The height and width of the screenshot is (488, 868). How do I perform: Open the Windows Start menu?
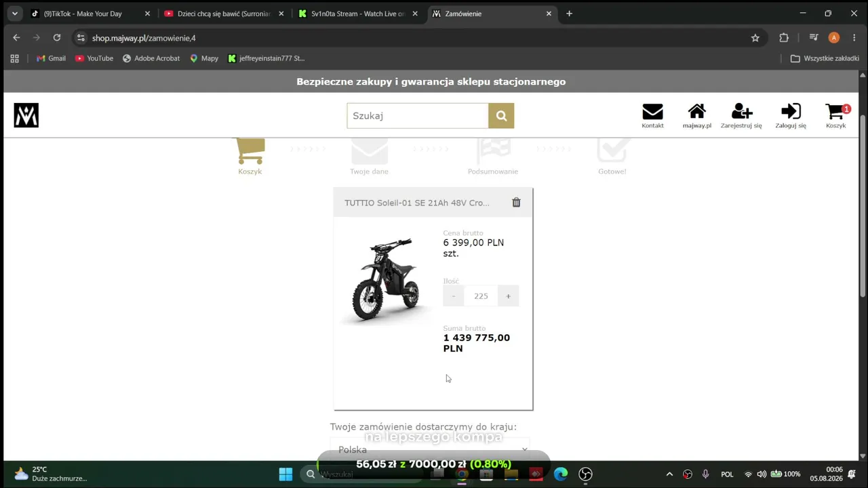(x=285, y=474)
